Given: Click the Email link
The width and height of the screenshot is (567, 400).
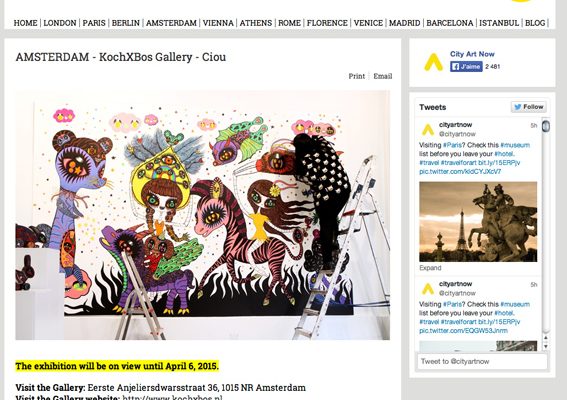Looking at the screenshot, I should (x=383, y=76).
